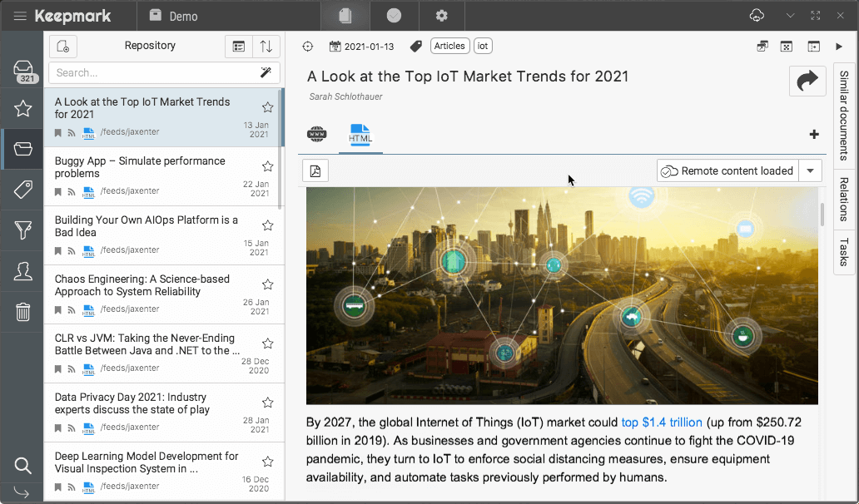Screen dimensions: 859x504
Task: Click the Articles tag label
Action: coord(449,47)
